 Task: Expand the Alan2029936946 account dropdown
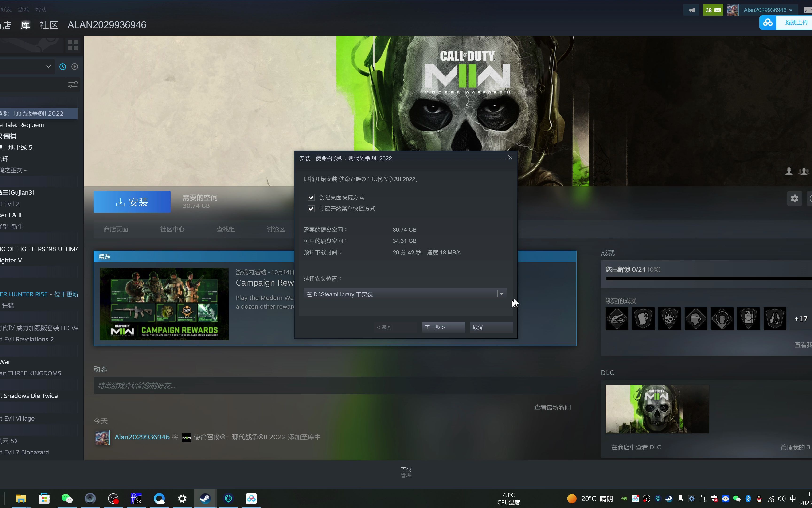768,10
